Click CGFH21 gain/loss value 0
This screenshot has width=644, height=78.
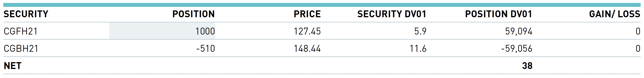(638, 31)
